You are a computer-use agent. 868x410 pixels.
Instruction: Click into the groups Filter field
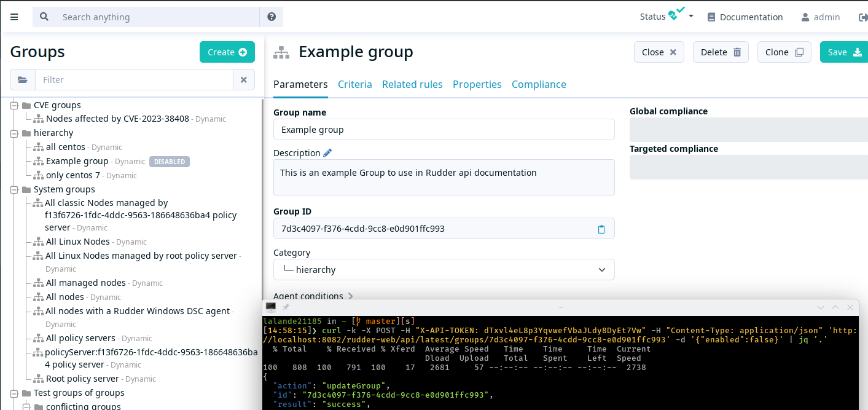(135, 80)
